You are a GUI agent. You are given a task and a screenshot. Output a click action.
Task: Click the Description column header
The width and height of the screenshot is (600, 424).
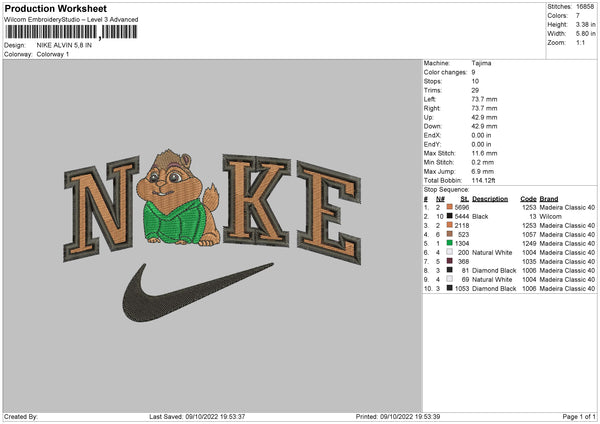[490, 199]
